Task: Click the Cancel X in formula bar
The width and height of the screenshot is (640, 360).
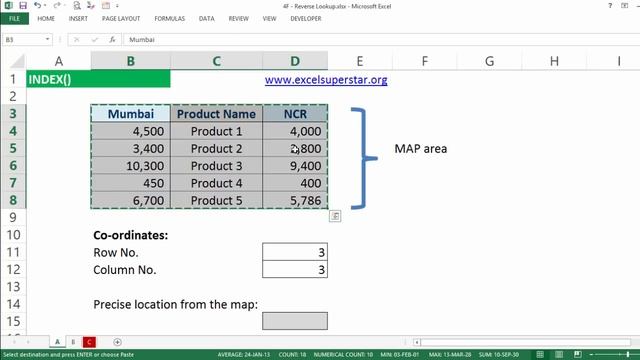Action: pos(76,40)
